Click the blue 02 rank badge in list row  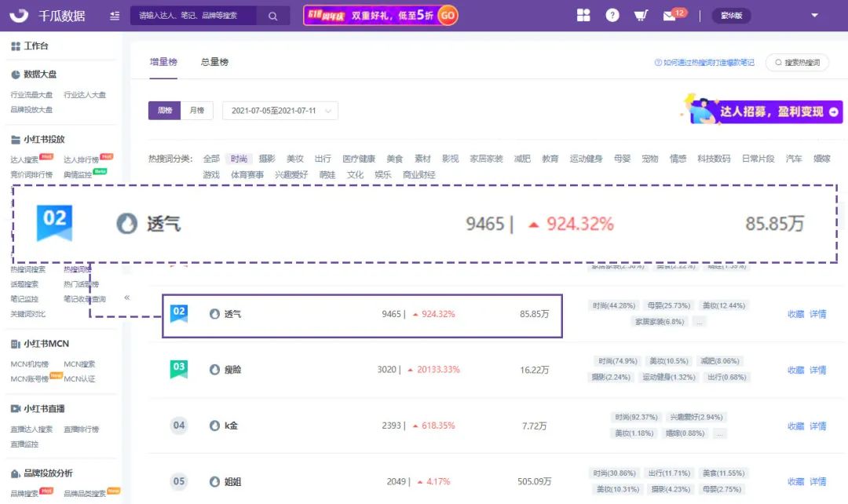[179, 314]
